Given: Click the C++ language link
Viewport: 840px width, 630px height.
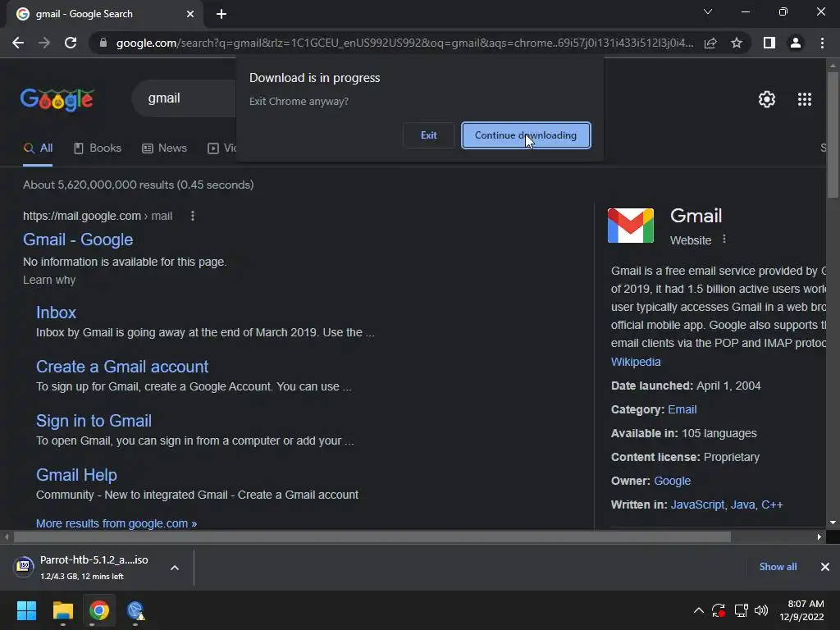Looking at the screenshot, I should 772,504.
